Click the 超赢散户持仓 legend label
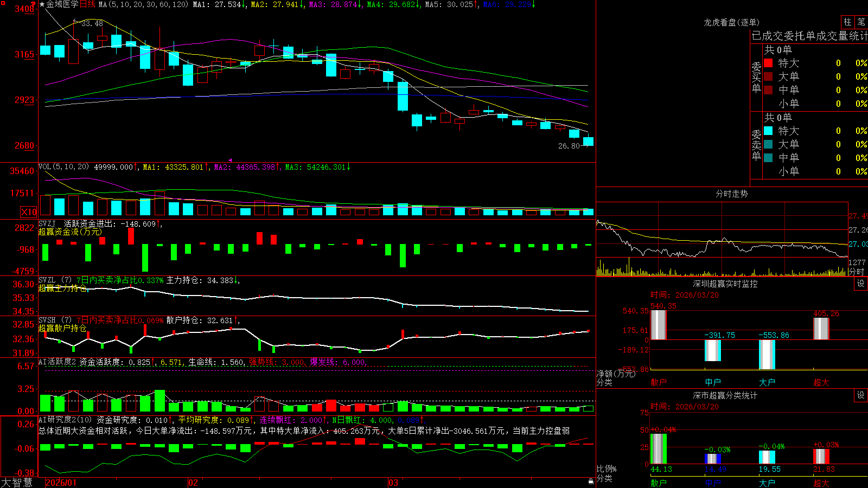This screenshot has height=488, width=868. coord(62,328)
